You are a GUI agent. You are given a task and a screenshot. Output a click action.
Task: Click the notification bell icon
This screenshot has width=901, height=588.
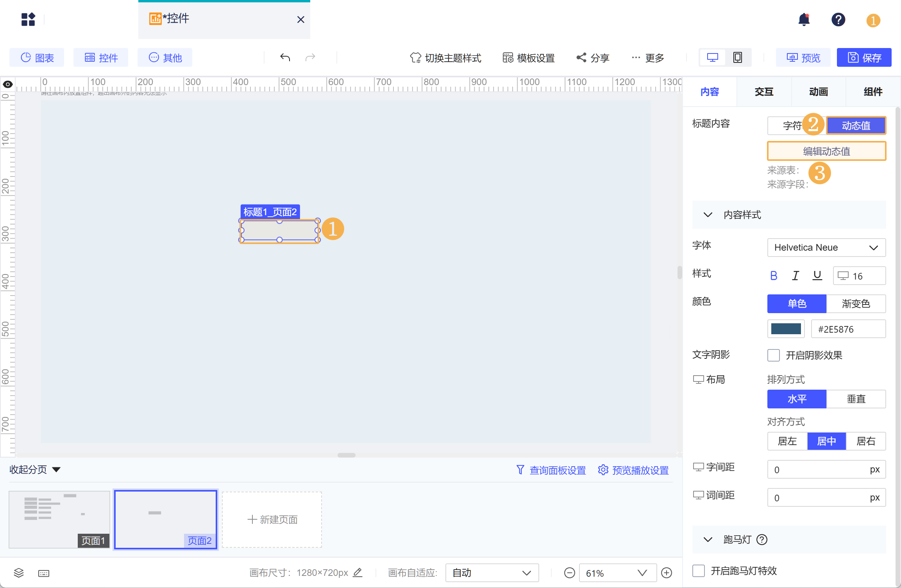tap(804, 20)
